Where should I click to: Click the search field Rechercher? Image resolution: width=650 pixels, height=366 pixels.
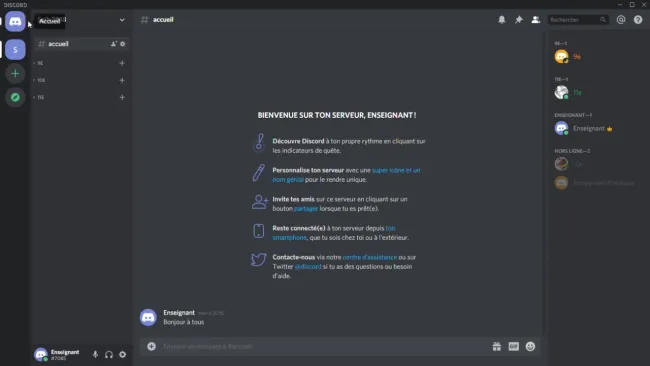578,19
